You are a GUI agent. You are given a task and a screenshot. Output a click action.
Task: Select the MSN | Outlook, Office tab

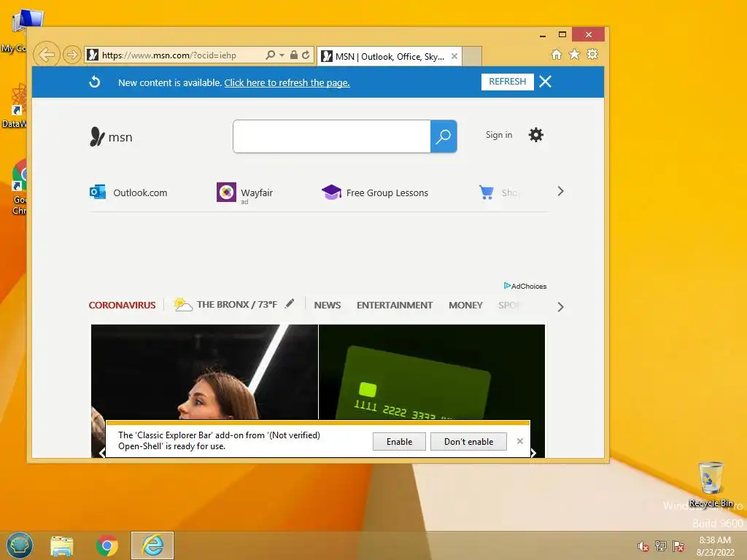(x=390, y=56)
